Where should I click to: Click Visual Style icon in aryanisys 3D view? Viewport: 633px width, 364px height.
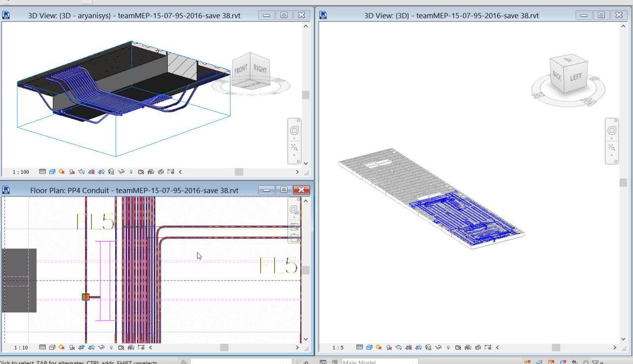pos(52,172)
